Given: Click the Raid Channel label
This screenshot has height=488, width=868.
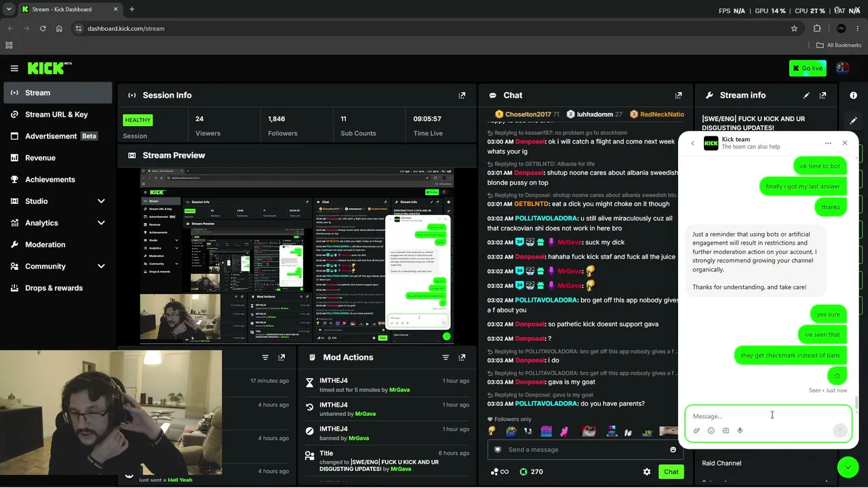Looking at the screenshot, I should (x=722, y=463).
